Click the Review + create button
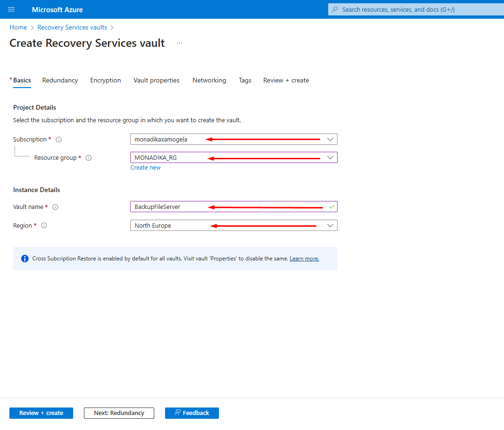 (x=41, y=413)
